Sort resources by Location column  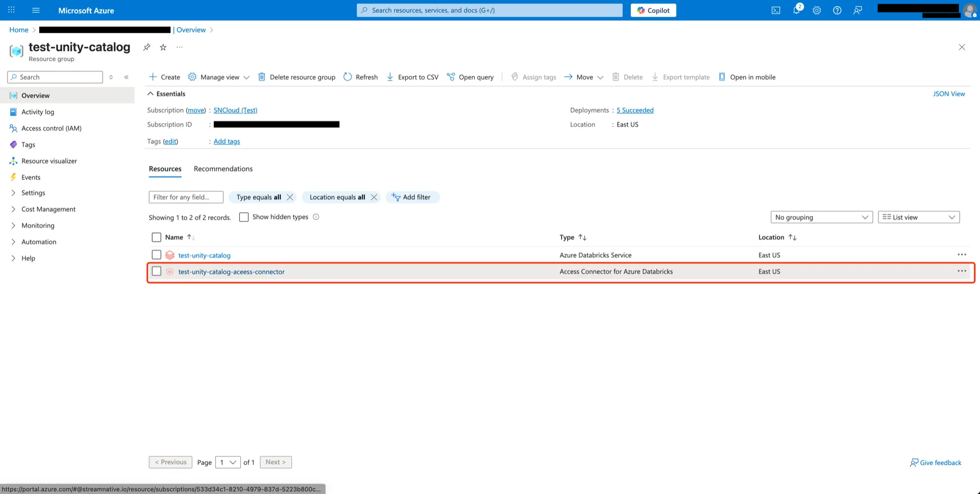point(777,237)
